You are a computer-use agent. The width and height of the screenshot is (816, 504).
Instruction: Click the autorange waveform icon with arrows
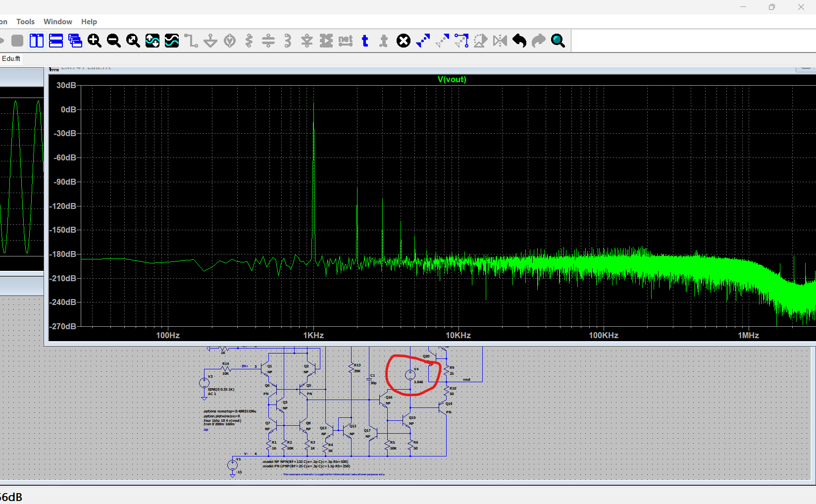(153, 41)
